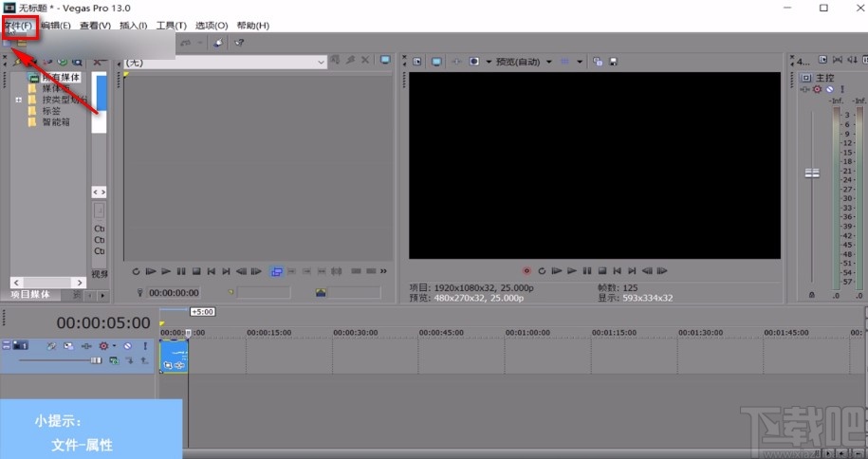Select the 智能箱 folder
868x459 pixels.
pos(57,121)
